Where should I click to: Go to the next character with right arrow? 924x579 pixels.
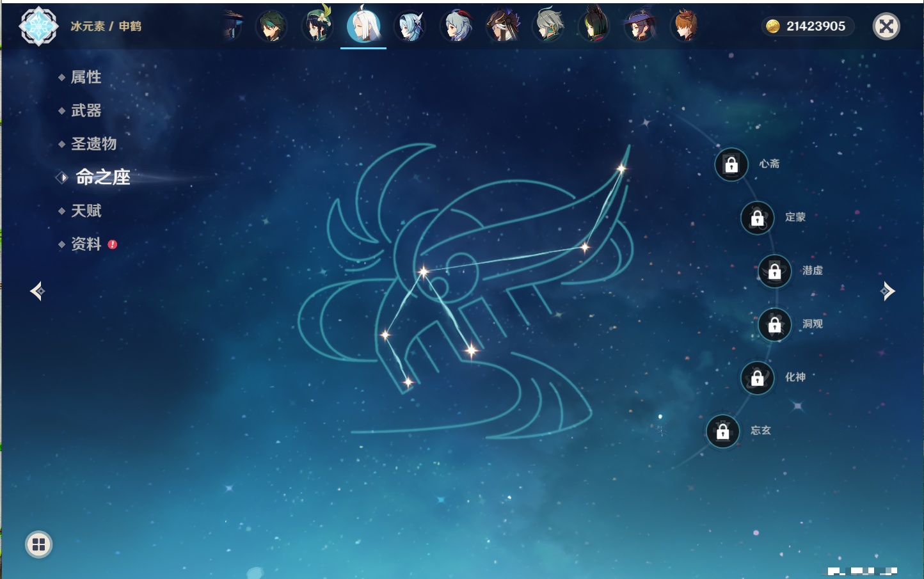pos(888,291)
